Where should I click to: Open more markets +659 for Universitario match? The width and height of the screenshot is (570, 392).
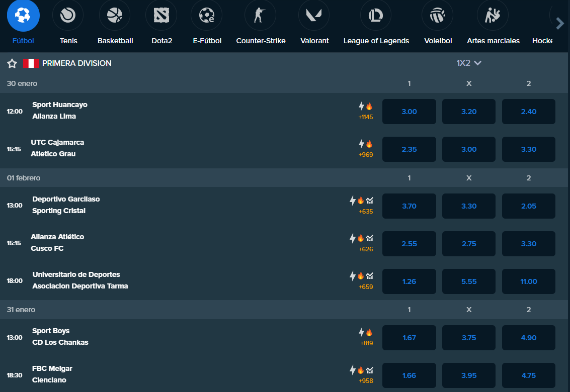point(366,287)
